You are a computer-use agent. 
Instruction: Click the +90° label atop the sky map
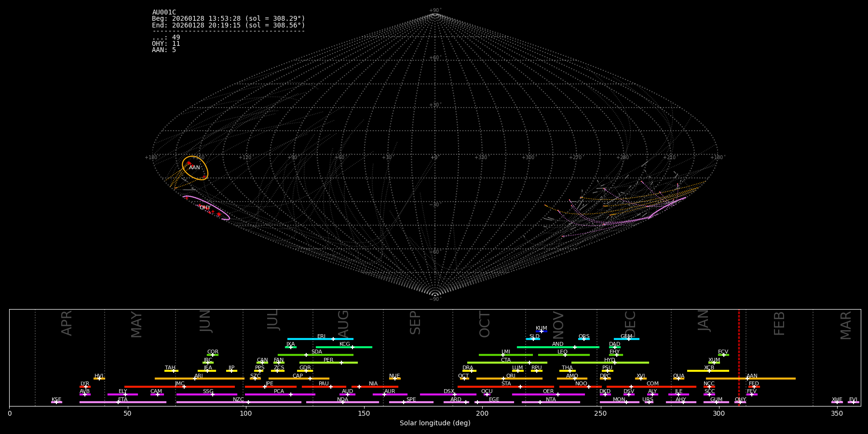(434, 11)
